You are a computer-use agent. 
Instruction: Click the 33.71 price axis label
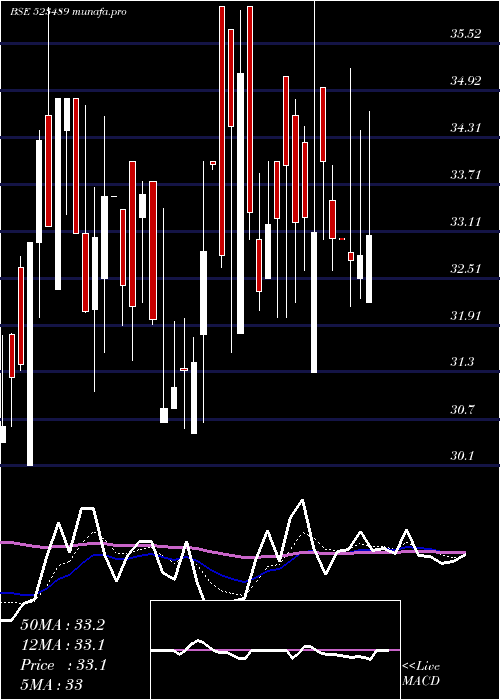coord(466,175)
